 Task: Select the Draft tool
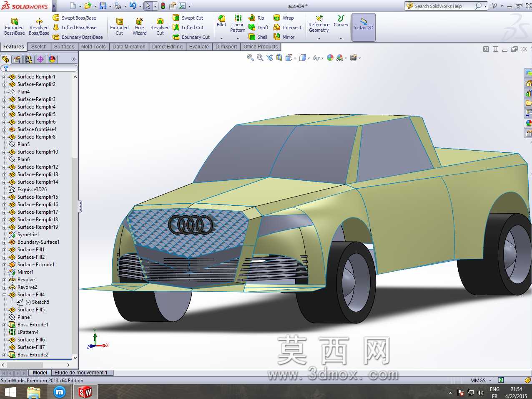pos(258,28)
